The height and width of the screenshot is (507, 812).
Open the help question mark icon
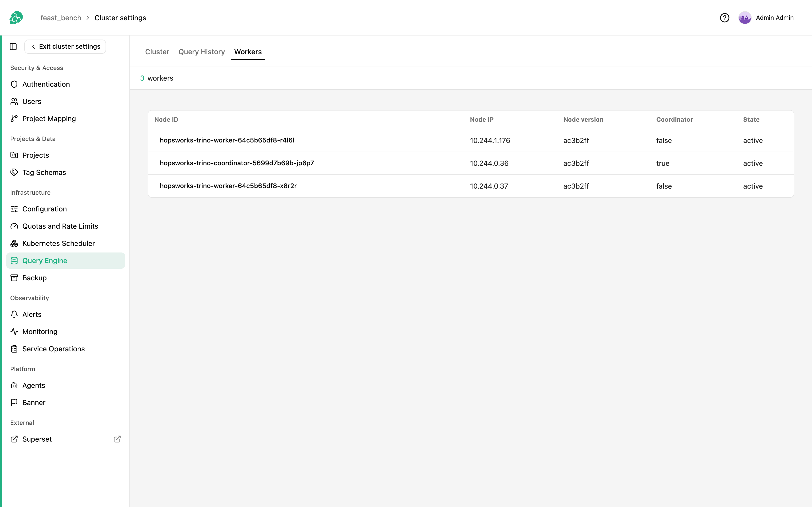(724, 18)
